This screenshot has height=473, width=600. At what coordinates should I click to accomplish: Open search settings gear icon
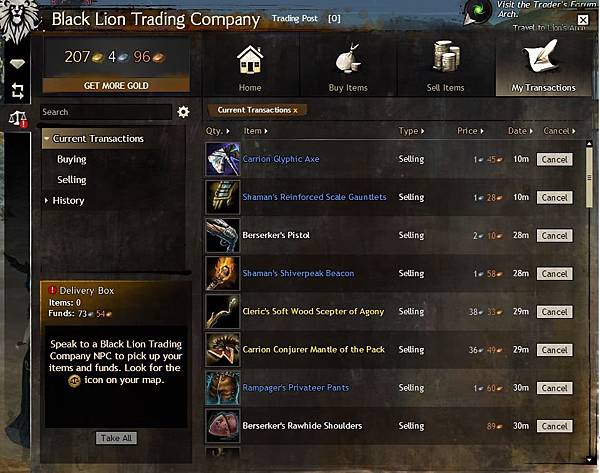point(183,112)
